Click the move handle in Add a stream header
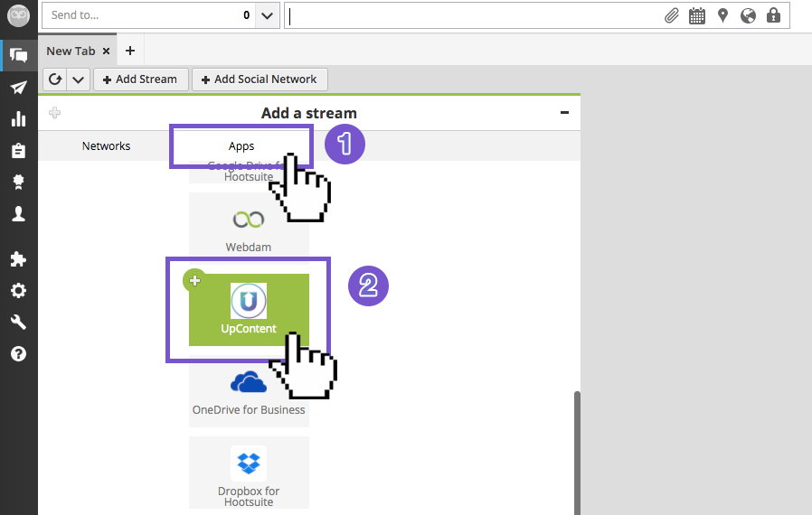Viewport: 812px width, 515px height. pos(54,112)
